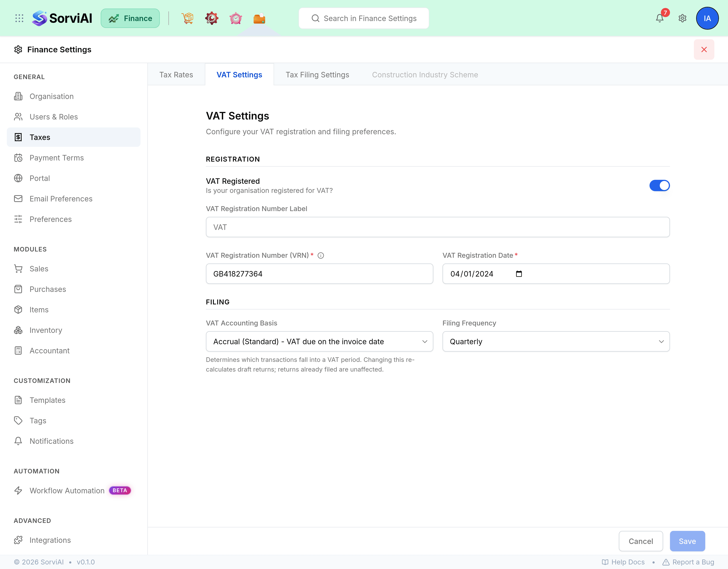Screen dimensions: 728x569
Task: Switch to the Tax Rates tab
Action: (176, 75)
